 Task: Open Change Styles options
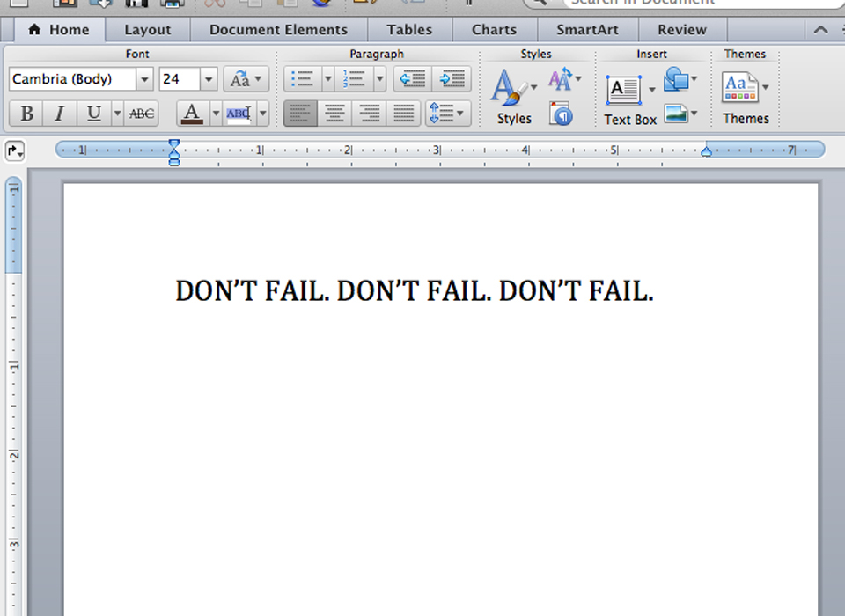[x=564, y=80]
